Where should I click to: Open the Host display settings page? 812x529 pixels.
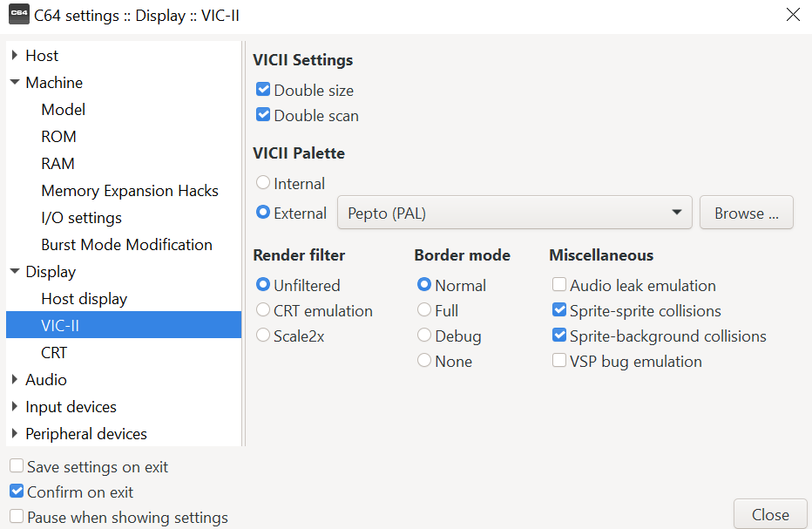click(x=84, y=299)
